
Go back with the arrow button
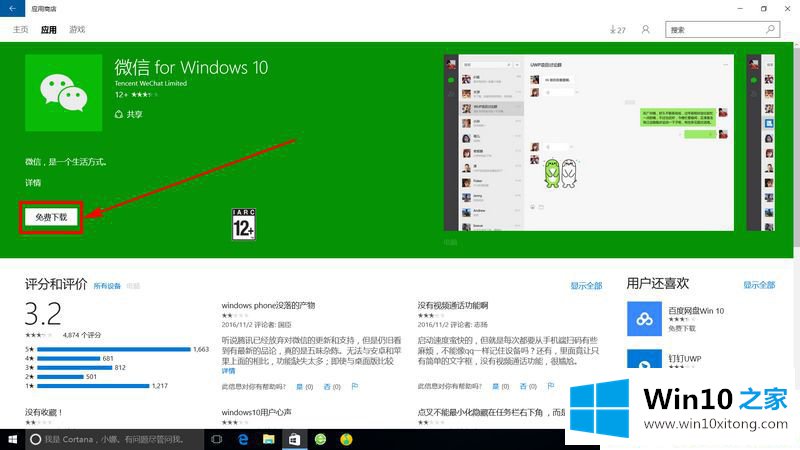click(12, 8)
